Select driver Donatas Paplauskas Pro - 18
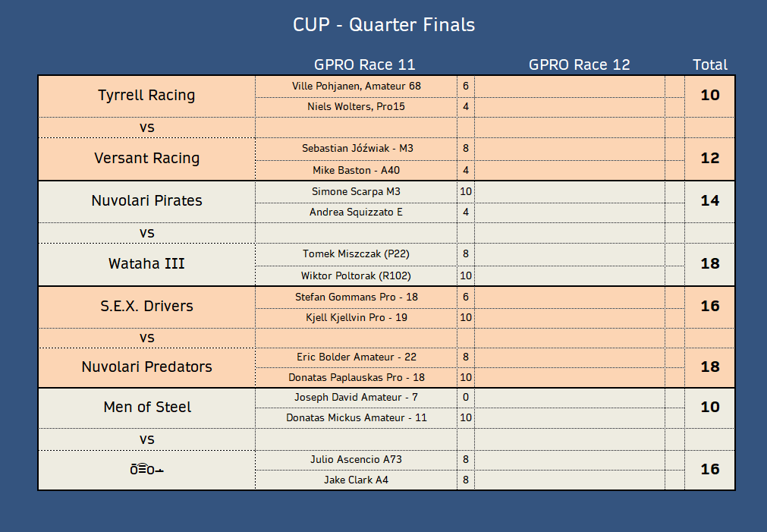This screenshot has height=532, width=767. (356, 377)
